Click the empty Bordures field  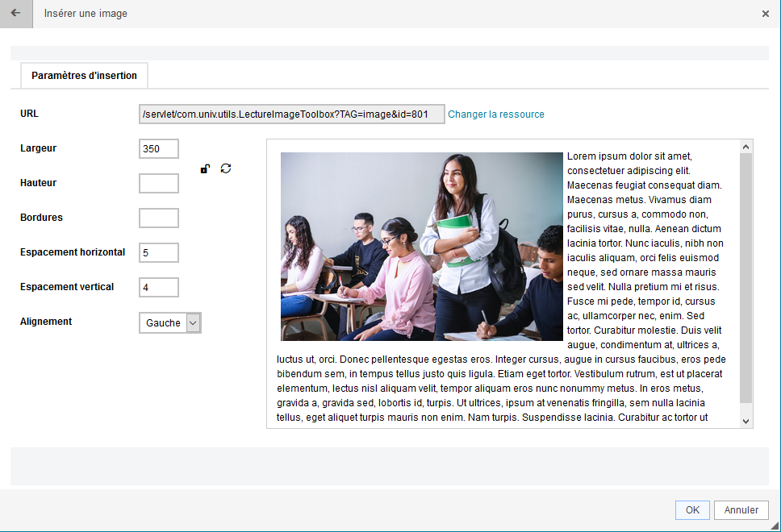(159, 218)
